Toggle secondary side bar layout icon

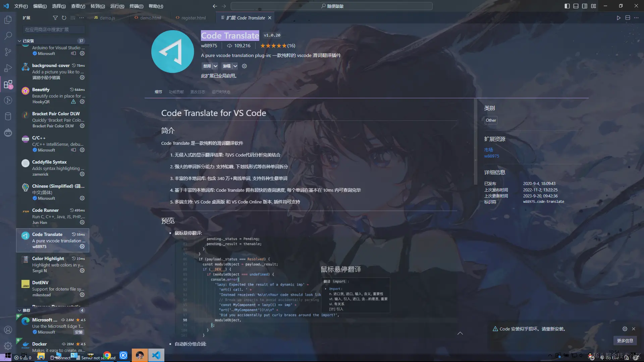[x=585, y=6]
